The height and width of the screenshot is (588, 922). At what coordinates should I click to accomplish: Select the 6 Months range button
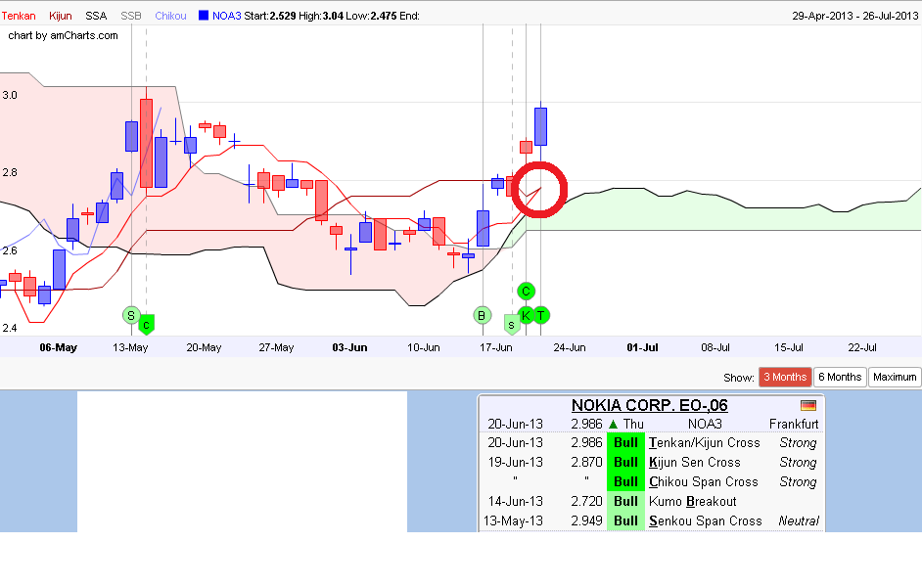(x=840, y=377)
